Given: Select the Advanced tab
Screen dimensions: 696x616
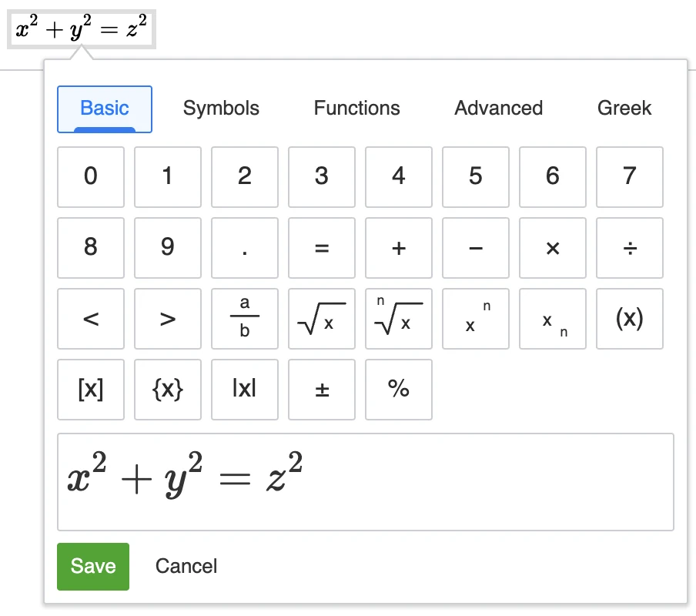Looking at the screenshot, I should 498,109.
